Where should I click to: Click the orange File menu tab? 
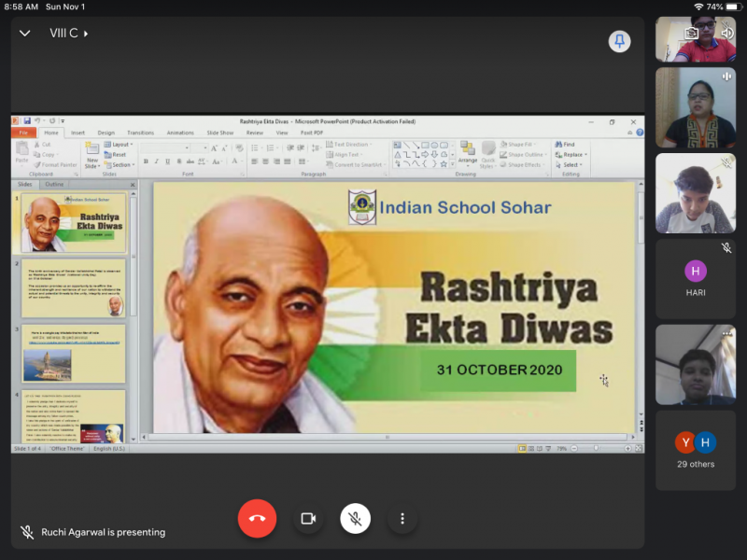click(x=23, y=133)
